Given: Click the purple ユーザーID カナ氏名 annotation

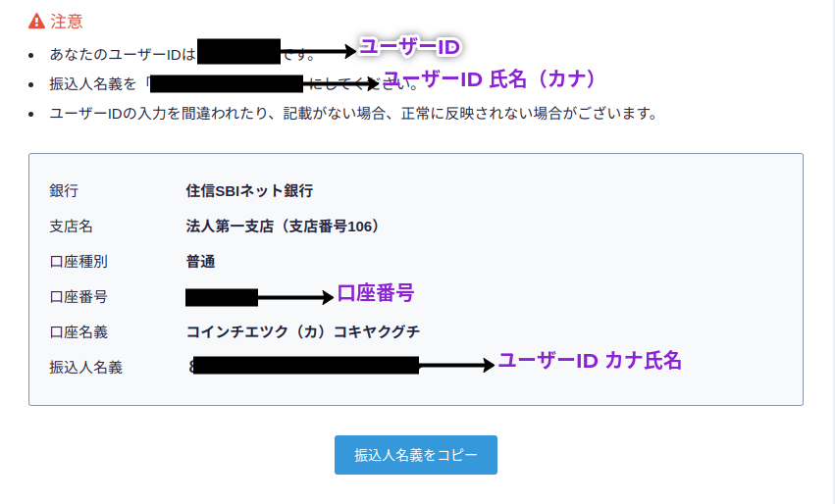Looking at the screenshot, I should point(590,361).
